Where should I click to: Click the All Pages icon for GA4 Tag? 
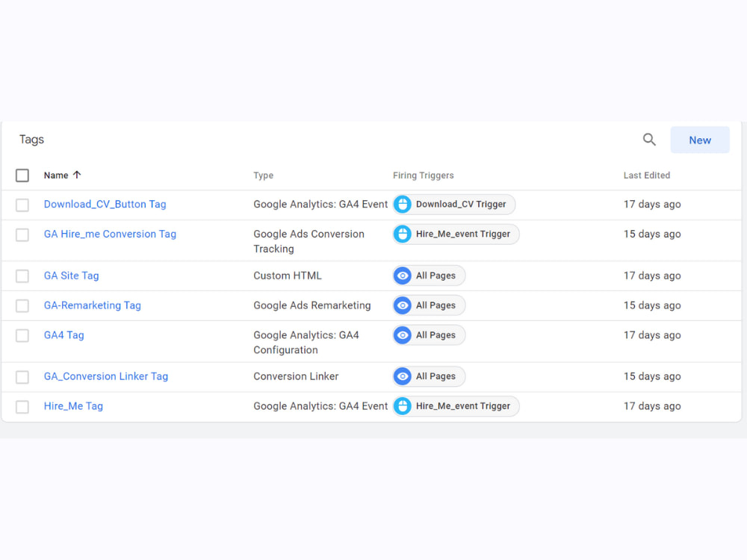click(402, 335)
